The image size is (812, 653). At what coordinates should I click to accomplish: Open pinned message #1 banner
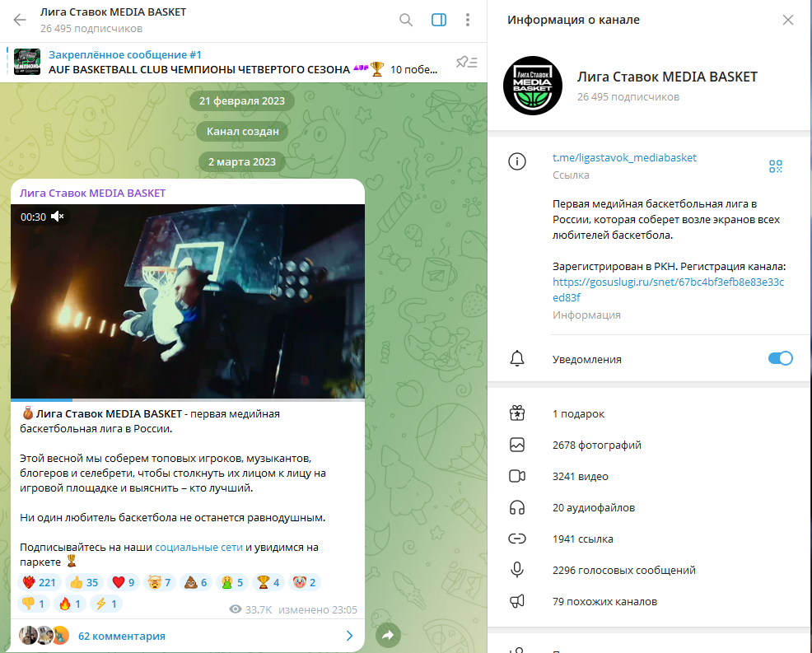tap(244, 62)
